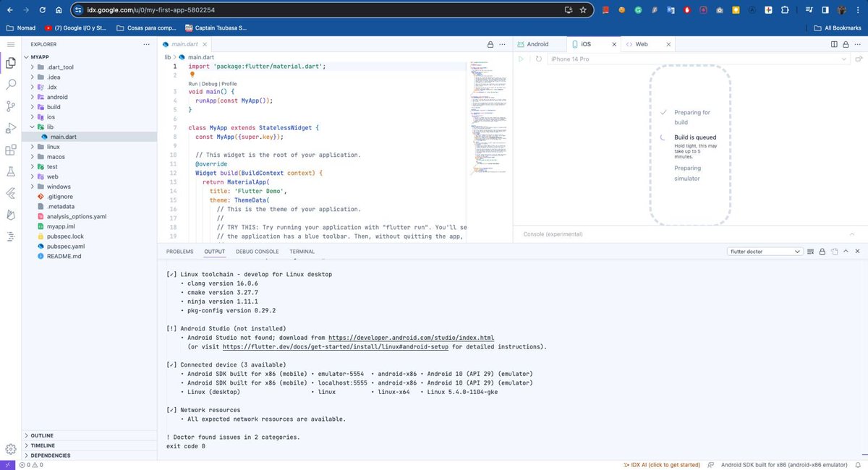
Task: Click the browser address bar URL
Action: coord(151,10)
